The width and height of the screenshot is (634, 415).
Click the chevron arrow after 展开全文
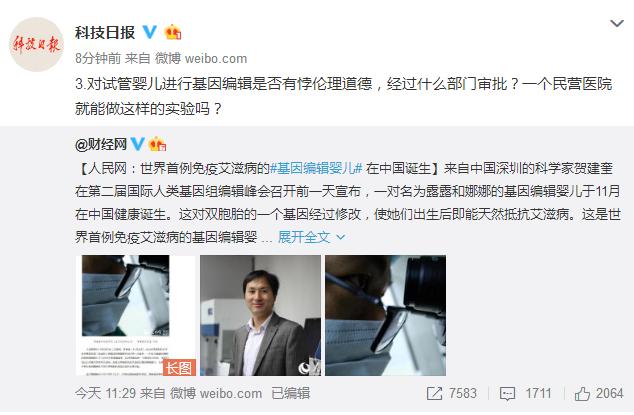(341, 237)
